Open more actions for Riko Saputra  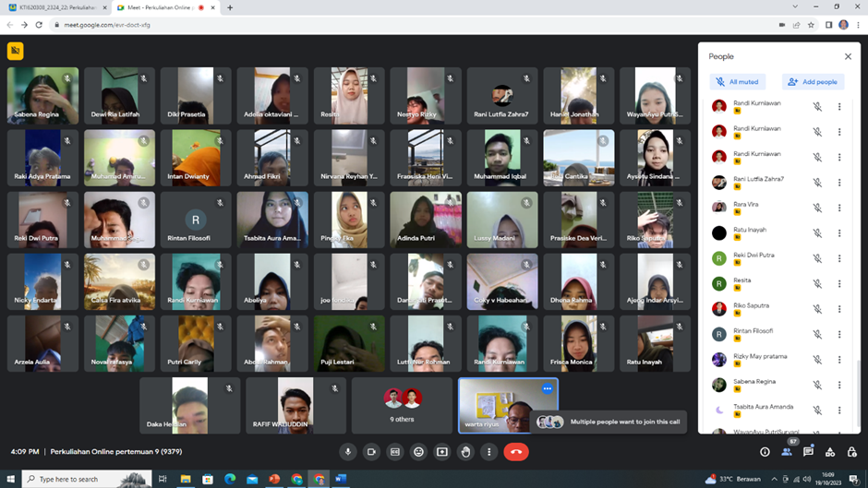point(839,309)
